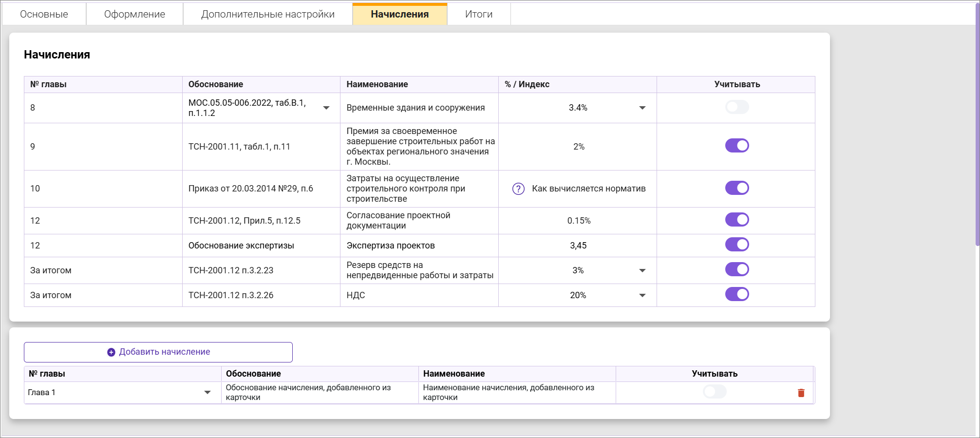Enable the added card accrual toggle
Image resolution: width=980 pixels, height=438 pixels.
pos(714,392)
